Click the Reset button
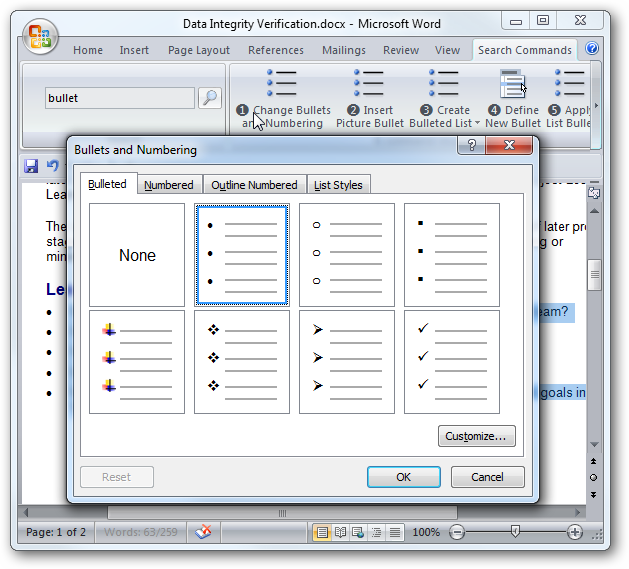Viewport: 629px width, 569px height. (x=117, y=477)
